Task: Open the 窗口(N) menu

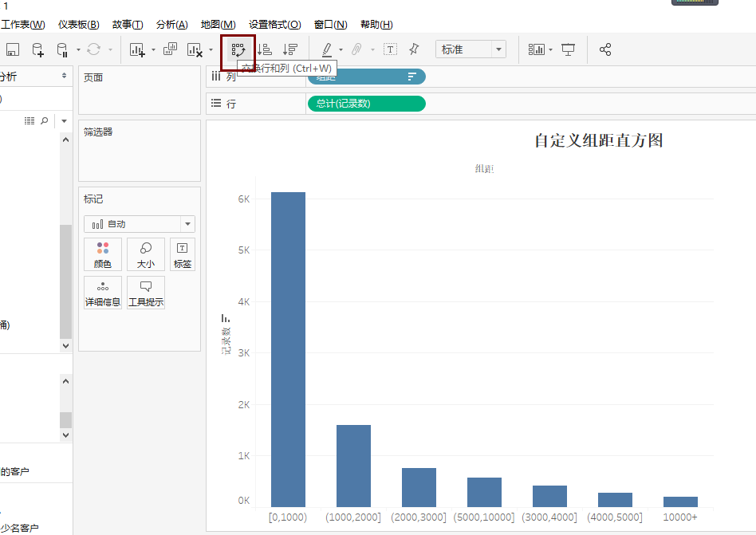Action: tap(331, 24)
